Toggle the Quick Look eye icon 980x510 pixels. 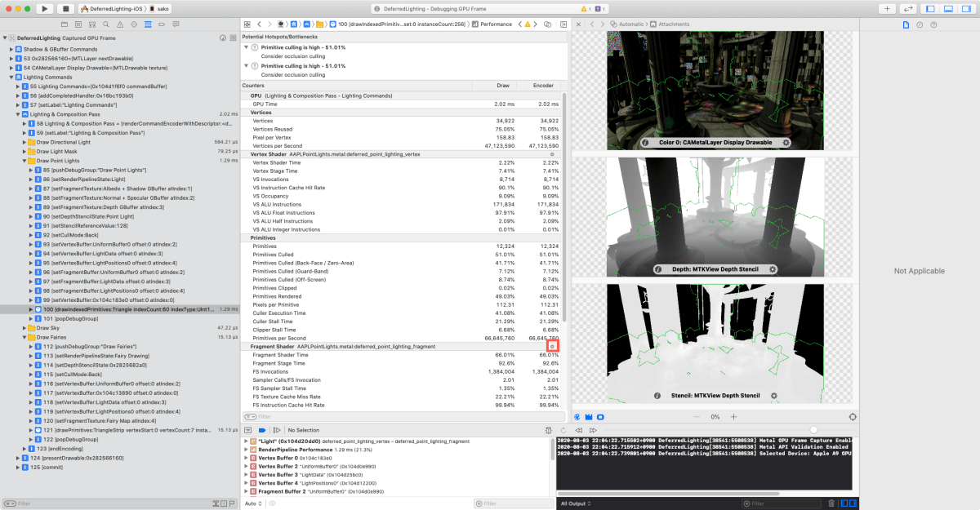270,503
